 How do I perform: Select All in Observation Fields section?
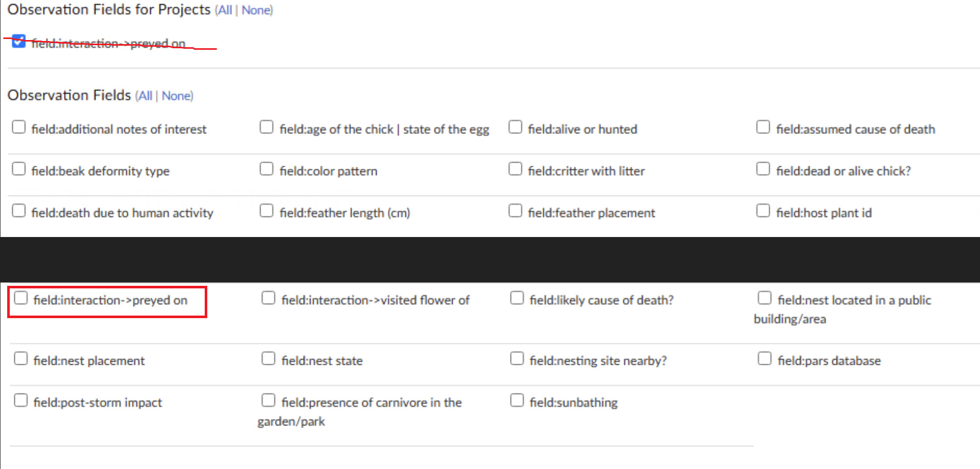click(145, 96)
